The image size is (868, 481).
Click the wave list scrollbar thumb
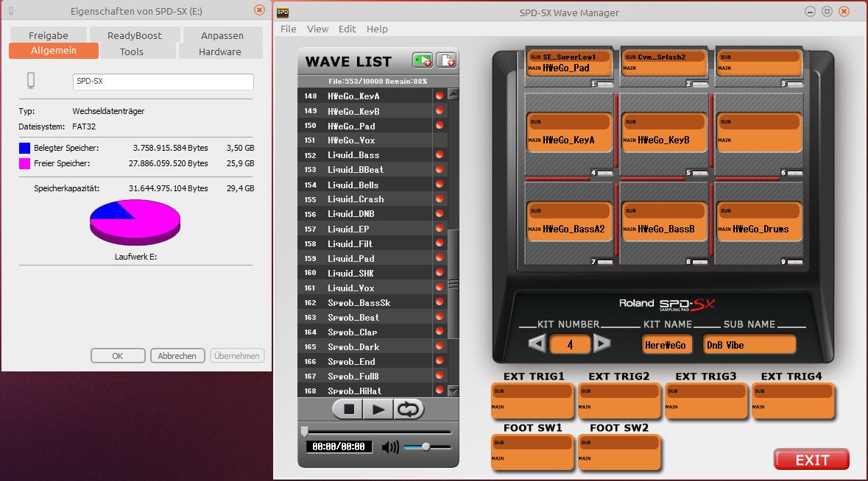454,284
